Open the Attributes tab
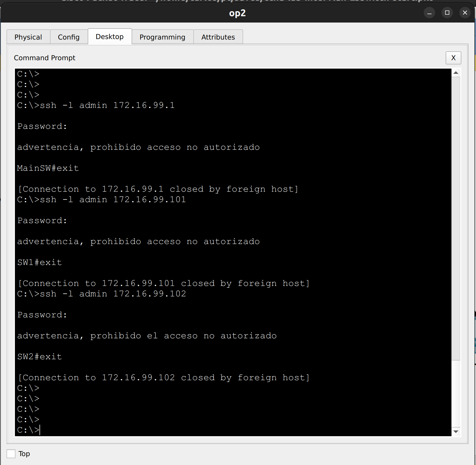Image resolution: width=476 pixels, height=465 pixels. pyautogui.click(x=218, y=37)
